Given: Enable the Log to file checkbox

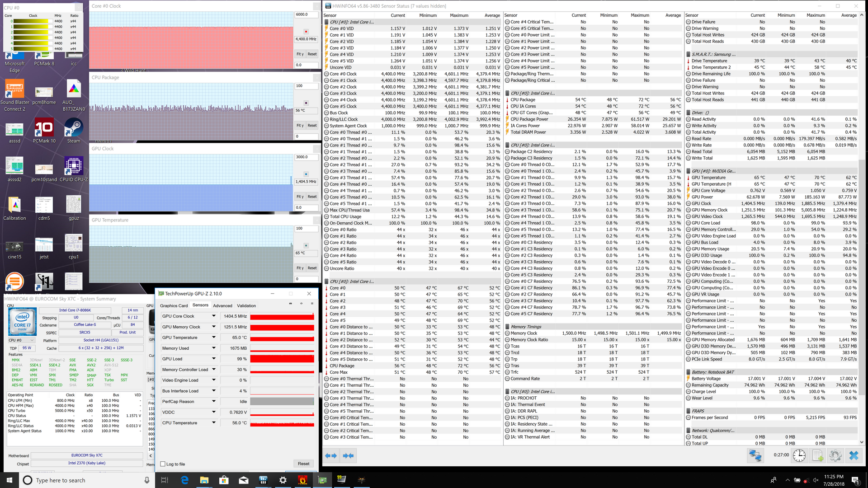Looking at the screenshot, I should coord(163,464).
